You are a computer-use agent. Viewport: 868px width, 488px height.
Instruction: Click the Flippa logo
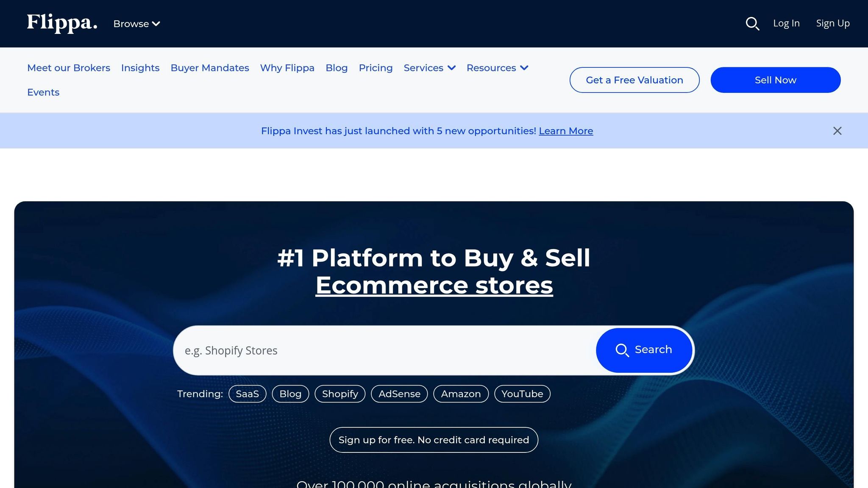(x=62, y=23)
